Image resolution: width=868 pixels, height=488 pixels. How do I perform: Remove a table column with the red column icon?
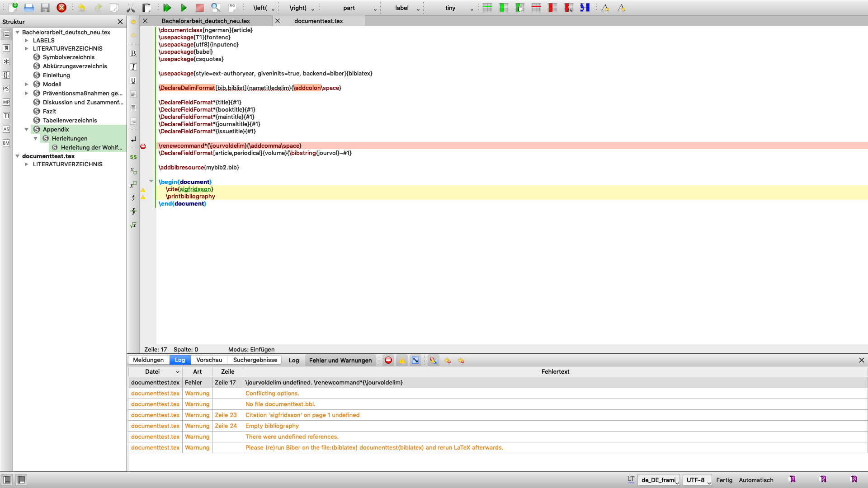[552, 7]
